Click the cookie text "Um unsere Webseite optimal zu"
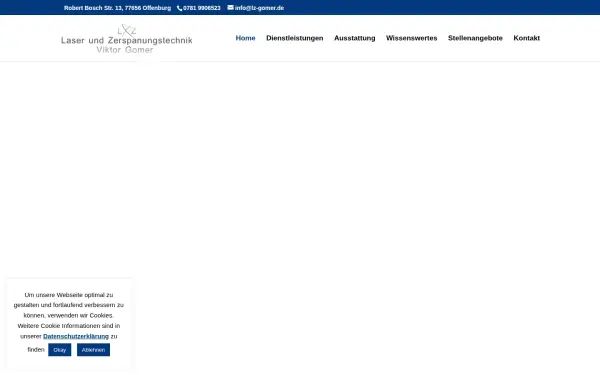Image resolution: width=600 pixels, height=375 pixels. coord(69,295)
